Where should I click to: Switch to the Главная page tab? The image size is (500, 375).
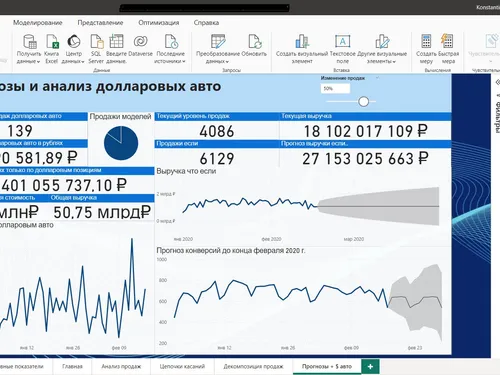pos(72,366)
